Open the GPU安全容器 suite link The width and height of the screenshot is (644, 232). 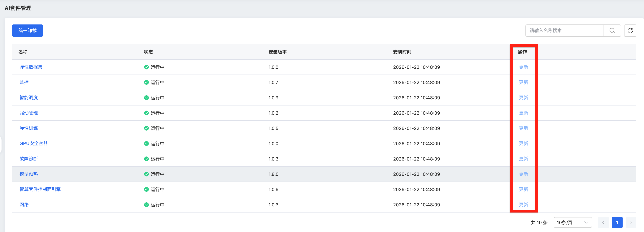[33, 143]
